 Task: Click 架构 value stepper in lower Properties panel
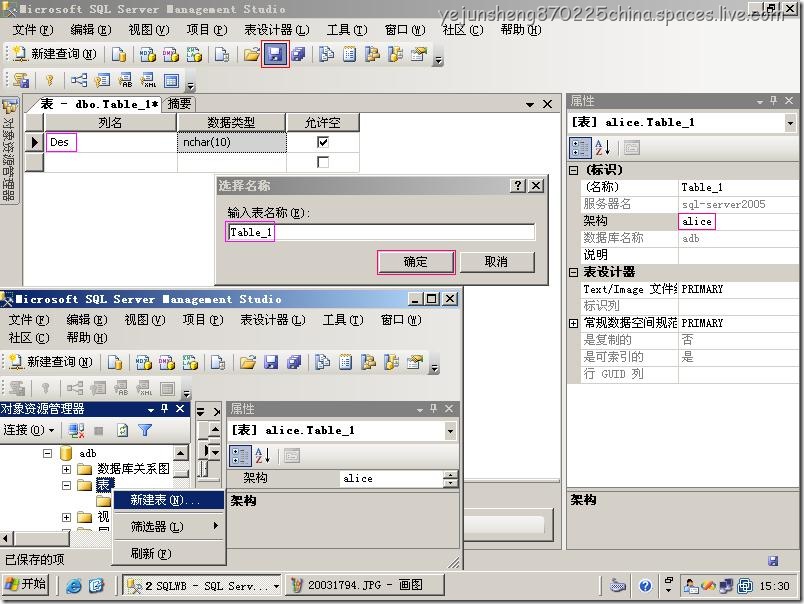click(450, 479)
